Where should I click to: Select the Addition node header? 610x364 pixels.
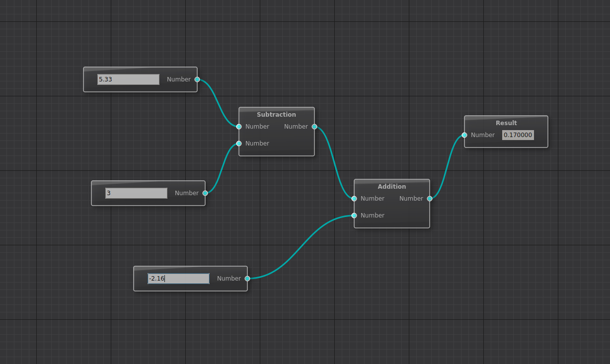coord(391,186)
